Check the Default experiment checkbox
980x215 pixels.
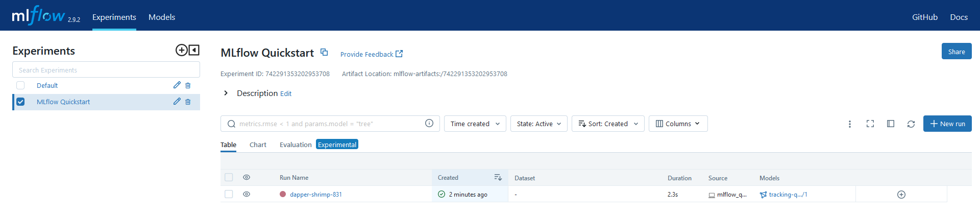coord(20,85)
